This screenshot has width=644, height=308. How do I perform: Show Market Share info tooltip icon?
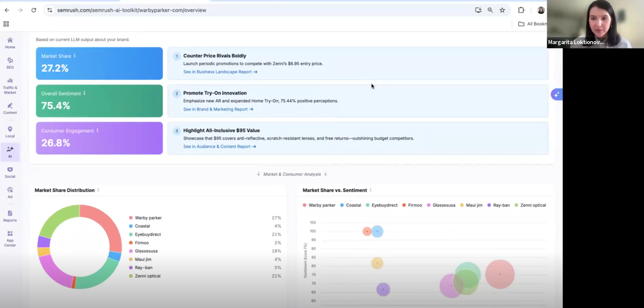[x=75, y=56]
